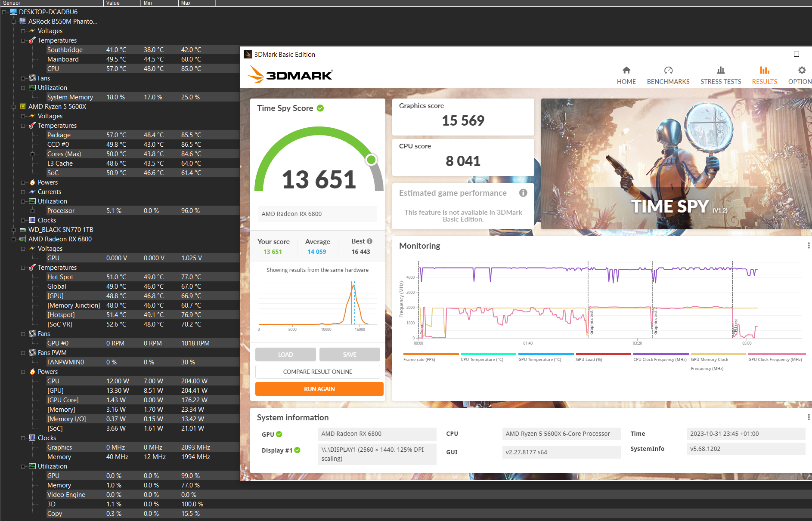The width and height of the screenshot is (812, 521).
Task: Click CPU chip icon beside AMD Ryzen 5 5600X
Action: pyautogui.click(x=23, y=106)
